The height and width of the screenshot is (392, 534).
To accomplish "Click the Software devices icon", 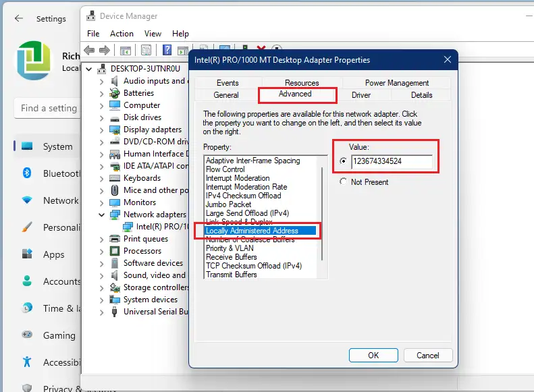I will [115, 263].
